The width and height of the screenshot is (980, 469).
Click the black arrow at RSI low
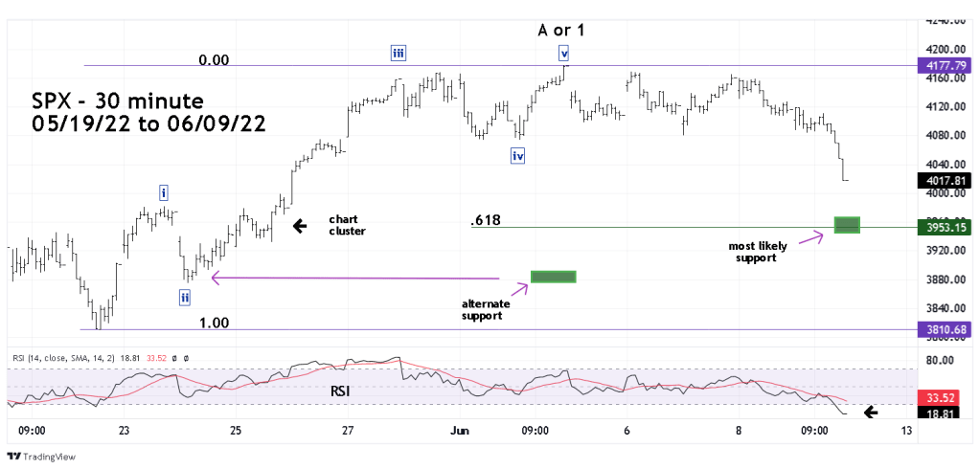point(870,413)
